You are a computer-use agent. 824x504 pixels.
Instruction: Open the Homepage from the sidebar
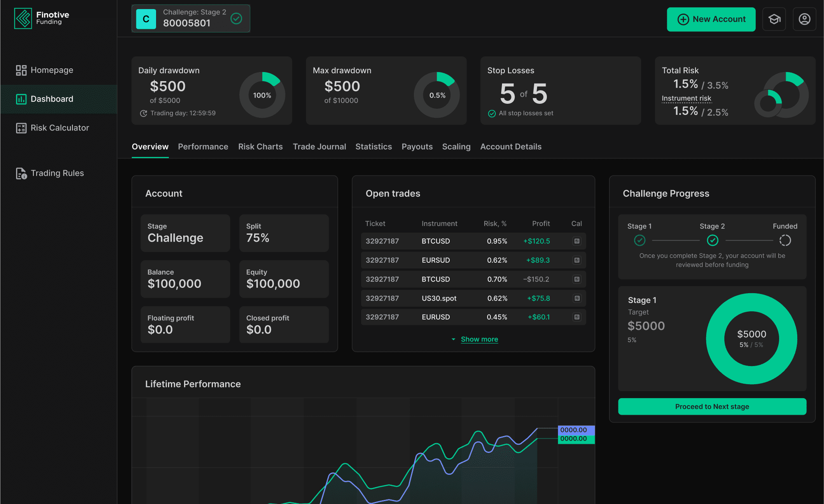coord(51,70)
